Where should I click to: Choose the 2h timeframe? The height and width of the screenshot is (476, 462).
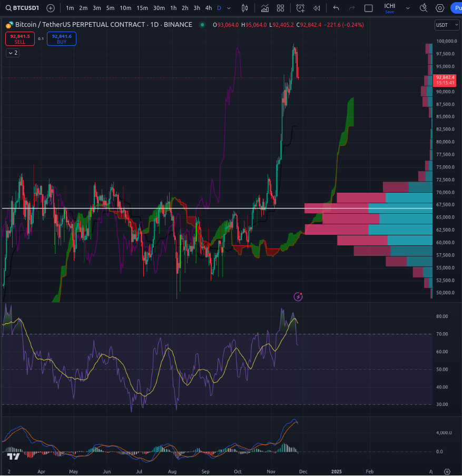[x=185, y=8]
